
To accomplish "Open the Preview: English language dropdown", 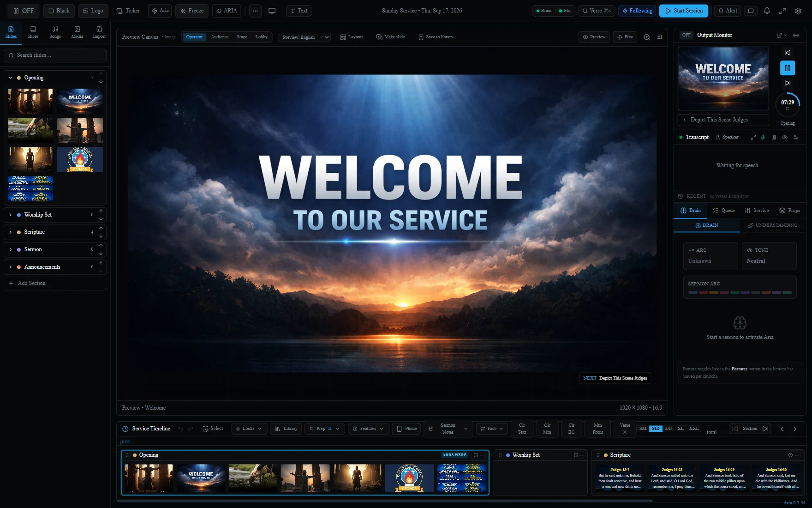I will [304, 37].
